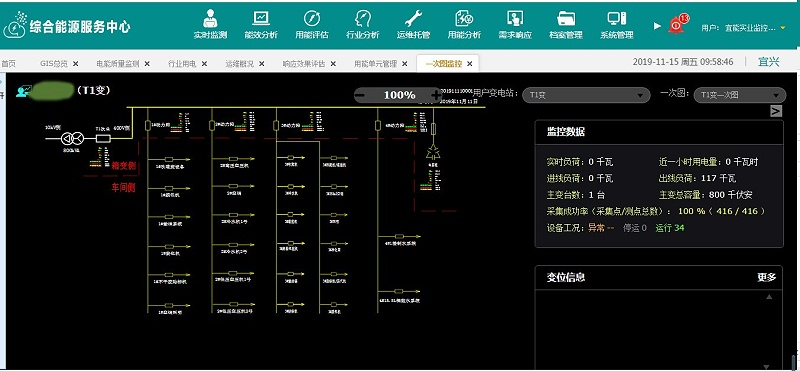Click the 4# power cabinet breaker
Viewport: 800px width, 371px height.
pos(378,126)
